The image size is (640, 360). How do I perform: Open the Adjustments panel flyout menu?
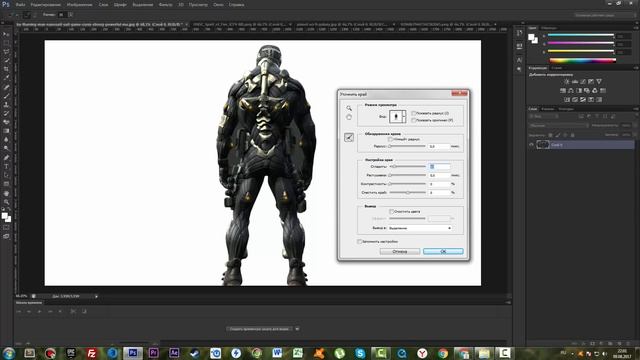coord(636,68)
